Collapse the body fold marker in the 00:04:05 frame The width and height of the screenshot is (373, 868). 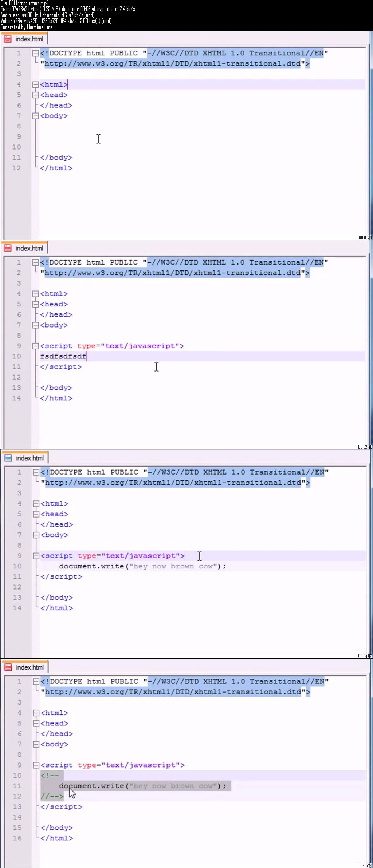(36, 535)
